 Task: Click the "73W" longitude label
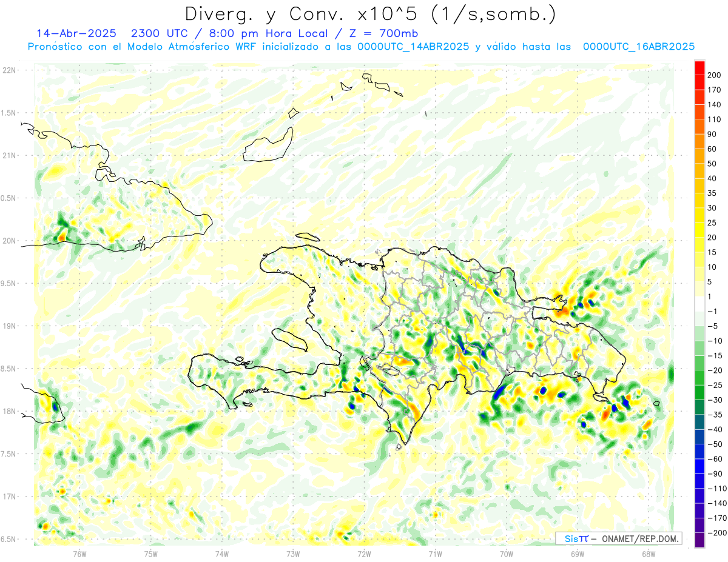(x=293, y=554)
